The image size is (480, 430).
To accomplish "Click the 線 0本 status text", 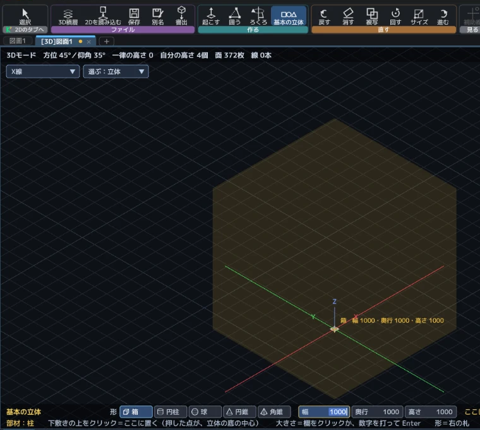I will point(261,55).
